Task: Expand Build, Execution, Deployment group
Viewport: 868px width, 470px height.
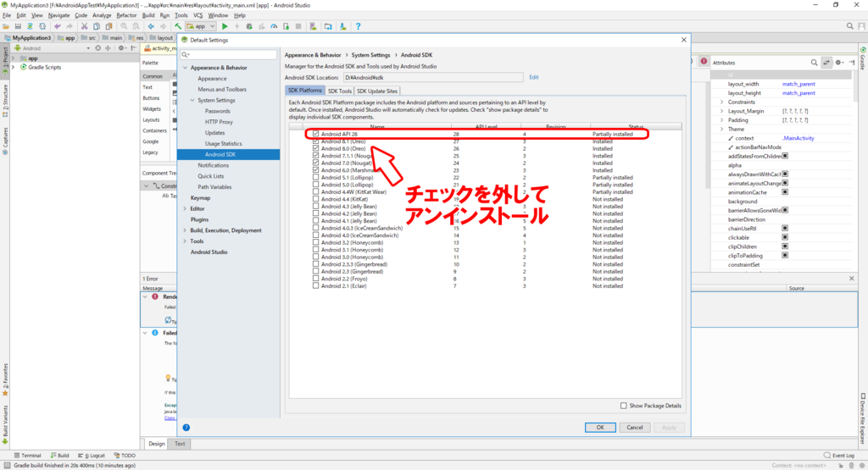Action: [186, 230]
